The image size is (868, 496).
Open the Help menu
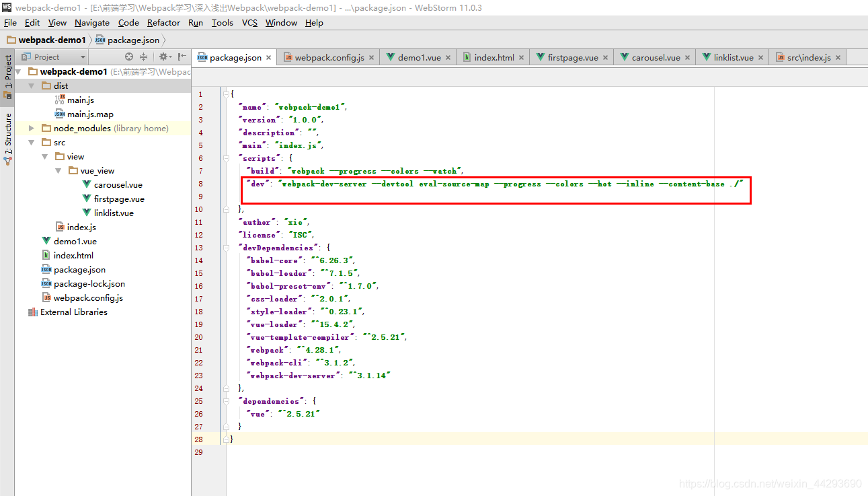click(314, 22)
